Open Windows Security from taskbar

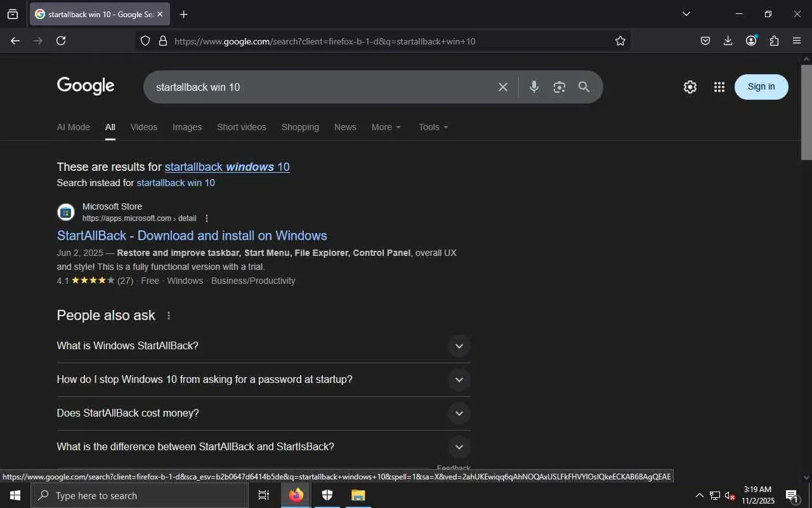coord(327,495)
